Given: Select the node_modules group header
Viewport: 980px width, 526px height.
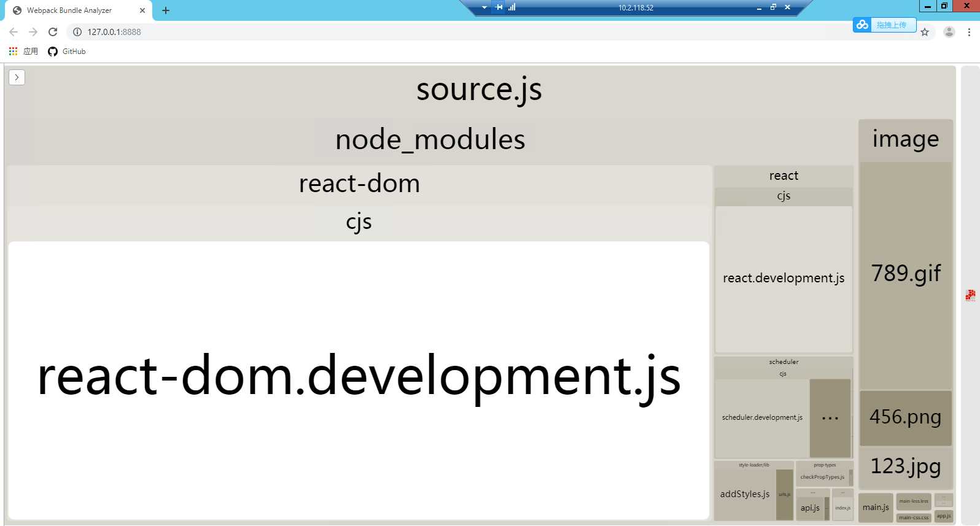Looking at the screenshot, I should (430, 141).
